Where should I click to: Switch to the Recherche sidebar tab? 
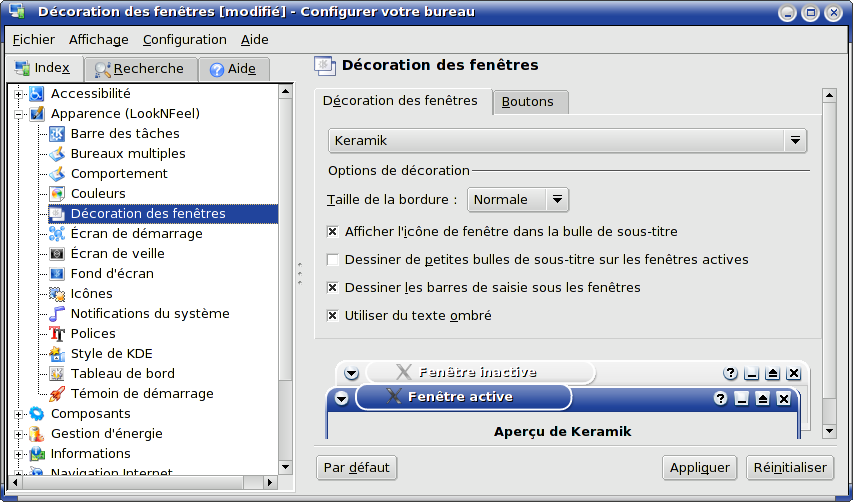tap(140, 69)
